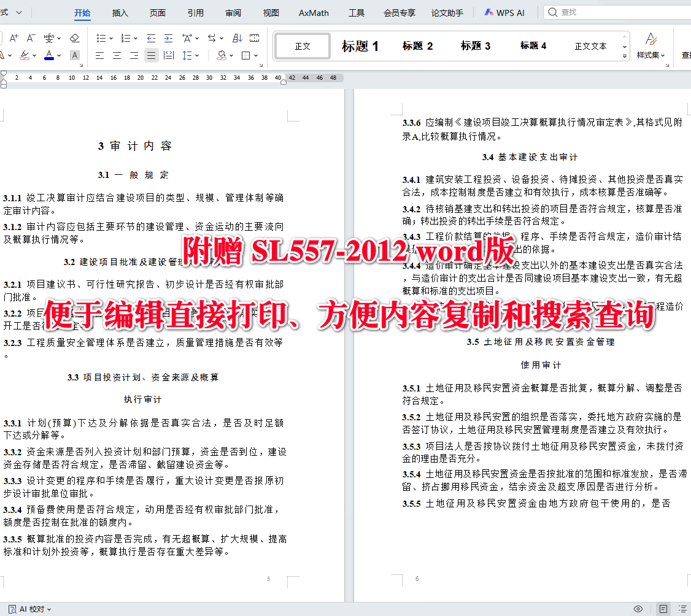691x616 pixels.
Task: Click first-line indent marker on ruler
Action: [4, 74]
